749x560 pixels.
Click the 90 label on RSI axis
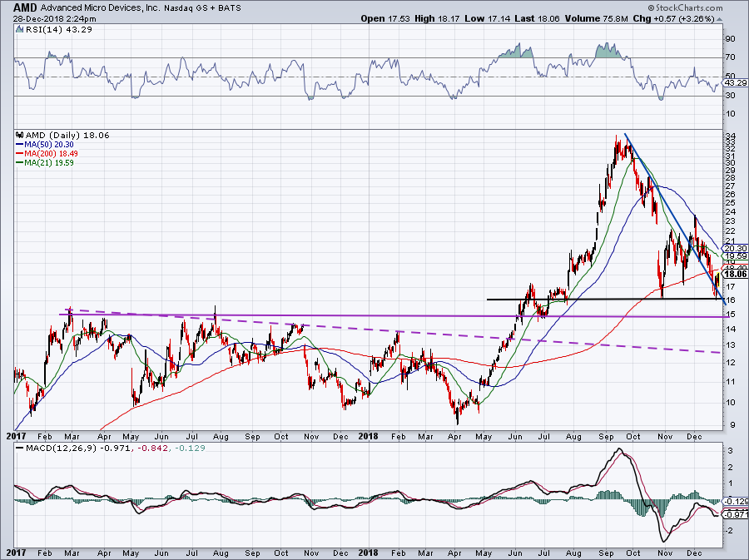(731, 39)
